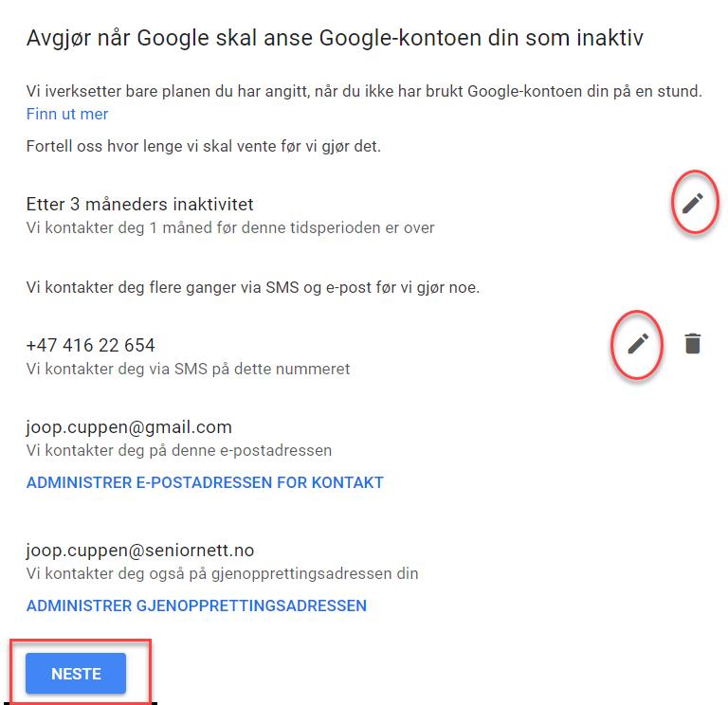Click the på denne e-postadressen note
This screenshot has width=728, height=705.
coord(179,451)
